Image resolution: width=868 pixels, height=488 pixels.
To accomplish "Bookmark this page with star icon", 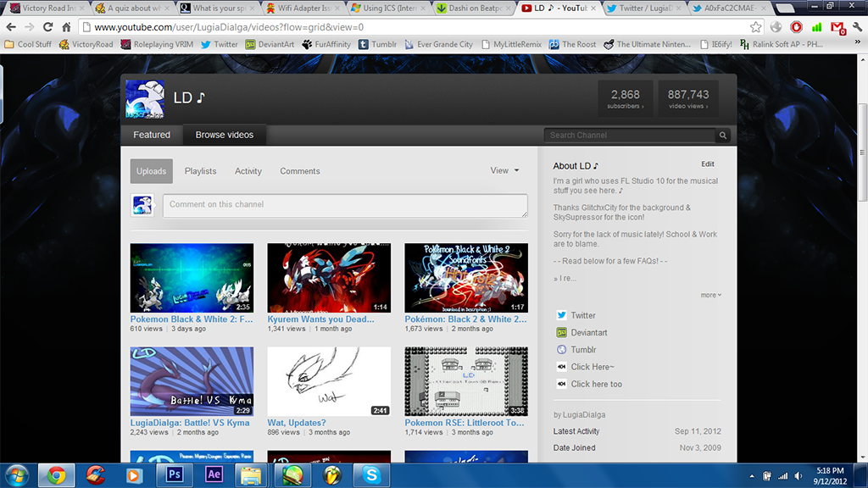I will point(755,27).
